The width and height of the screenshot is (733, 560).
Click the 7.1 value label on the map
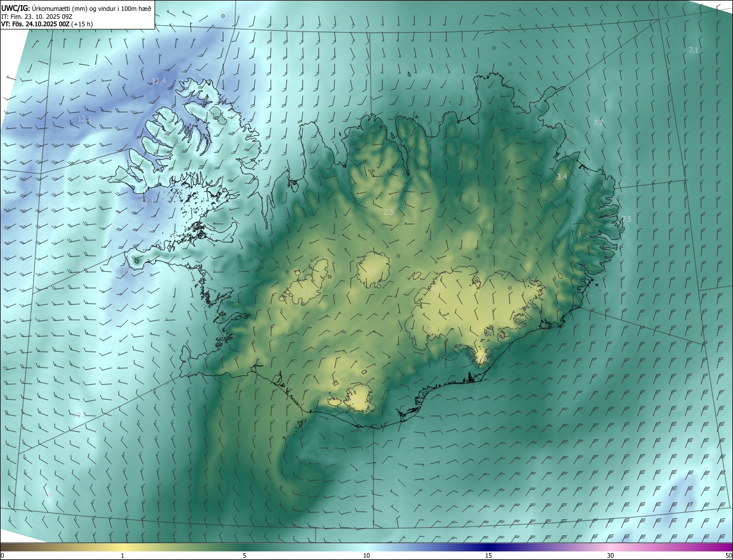click(693, 50)
